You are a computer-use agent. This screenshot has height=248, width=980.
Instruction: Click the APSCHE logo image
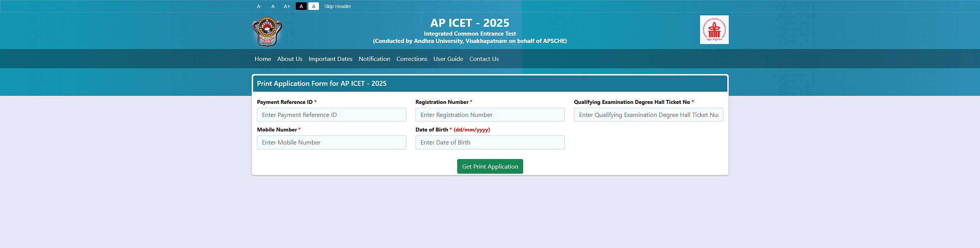click(x=714, y=30)
